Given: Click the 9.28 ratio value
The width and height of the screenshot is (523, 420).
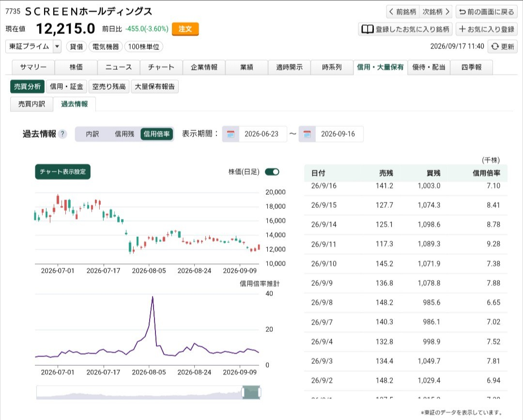Looking at the screenshot, I should click(x=493, y=244).
